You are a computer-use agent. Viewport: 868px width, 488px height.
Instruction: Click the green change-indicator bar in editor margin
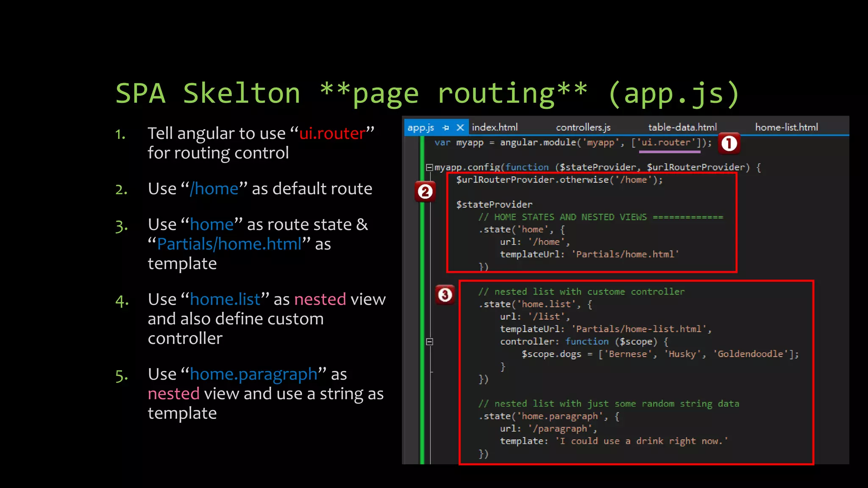pos(422,297)
